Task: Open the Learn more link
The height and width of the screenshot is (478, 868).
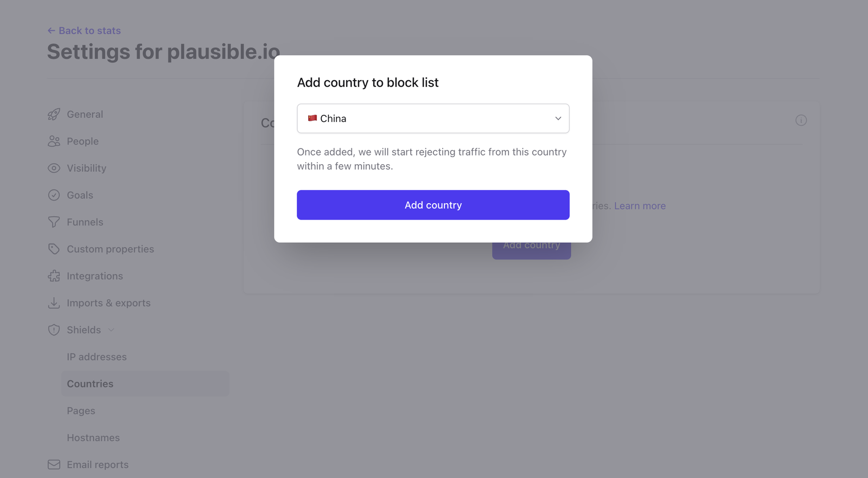Action: click(640, 206)
